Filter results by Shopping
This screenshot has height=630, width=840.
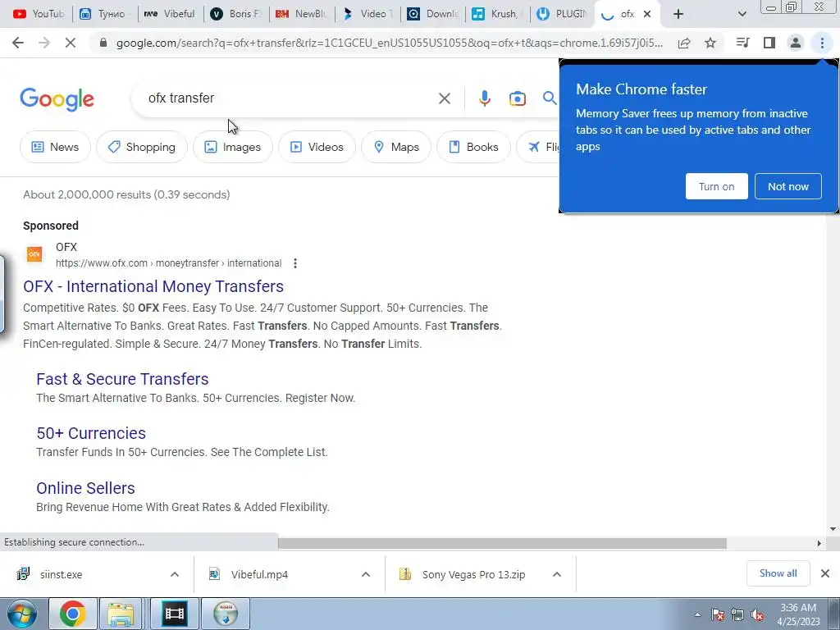(x=141, y=147)
